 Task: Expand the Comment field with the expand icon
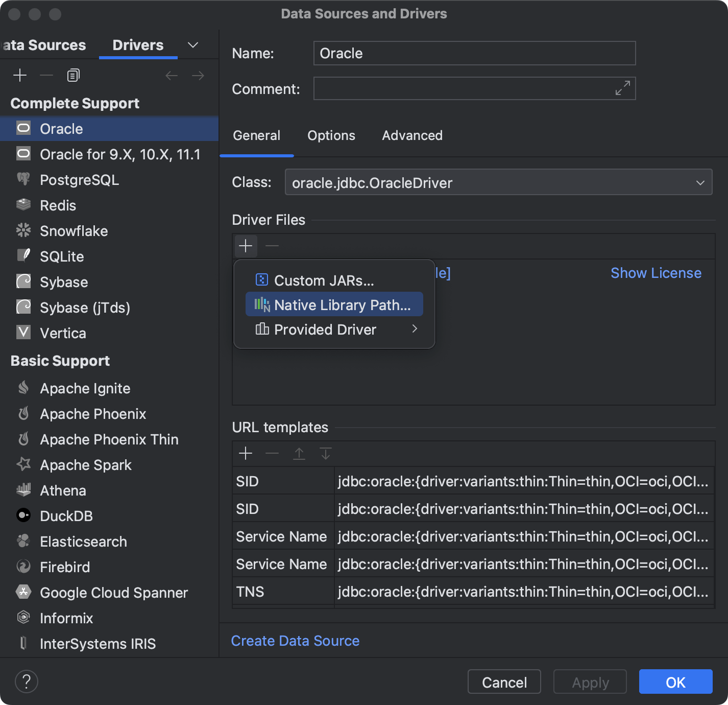point(622,88)
